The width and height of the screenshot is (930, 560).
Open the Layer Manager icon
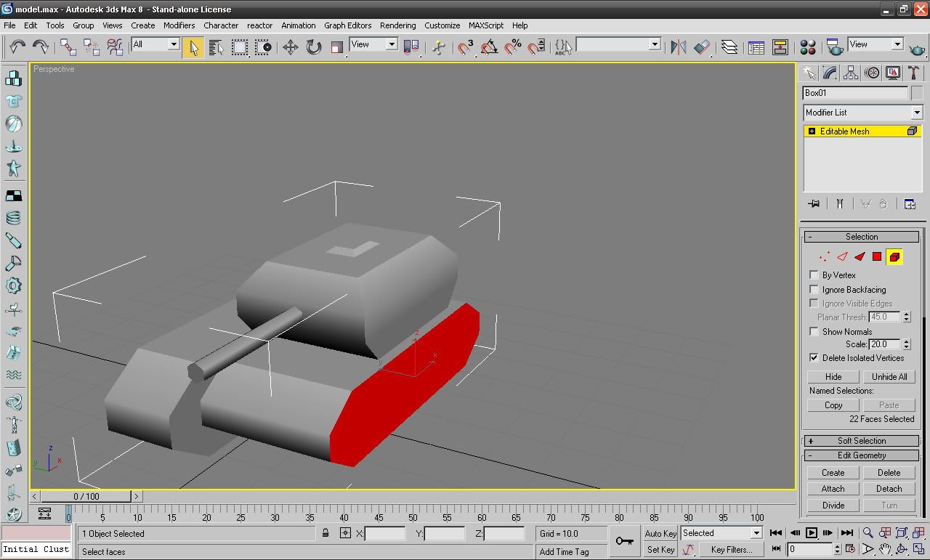point(729,47)
